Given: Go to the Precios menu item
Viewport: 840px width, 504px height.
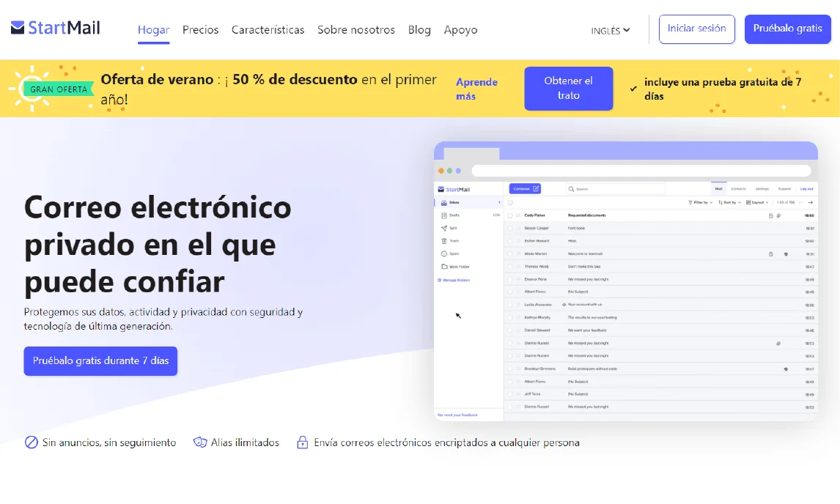Looking at the screenshot, I should tap(200, 30).
